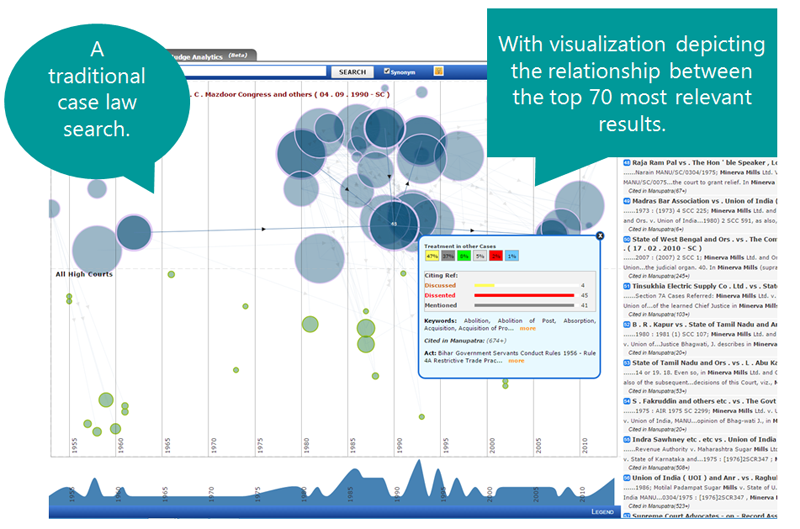800x529 pixels.
Task: Expand Keywords with the more link
Action: point(528,329)
